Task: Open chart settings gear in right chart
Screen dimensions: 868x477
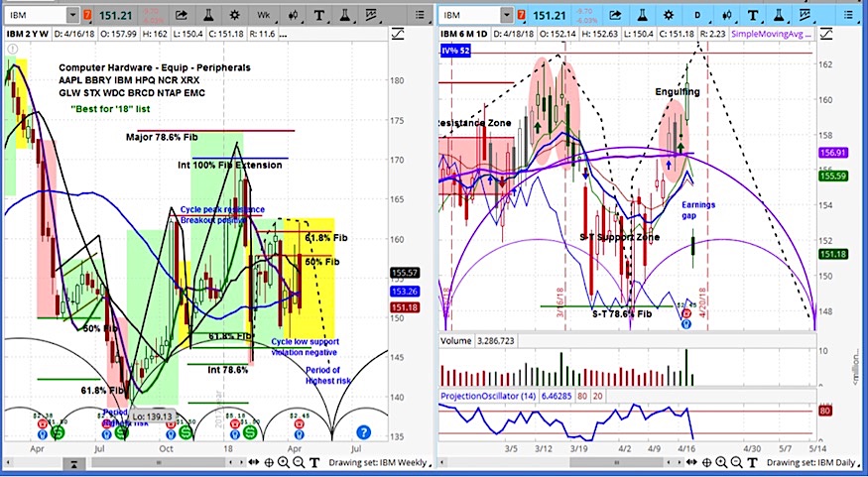Action: pos(669,15)
